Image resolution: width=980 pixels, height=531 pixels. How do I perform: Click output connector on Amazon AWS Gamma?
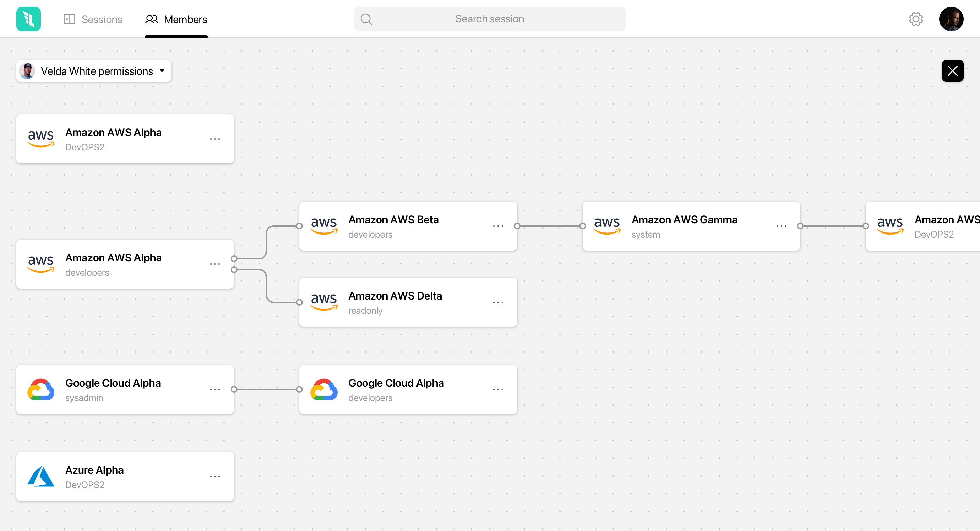point(800,226)
